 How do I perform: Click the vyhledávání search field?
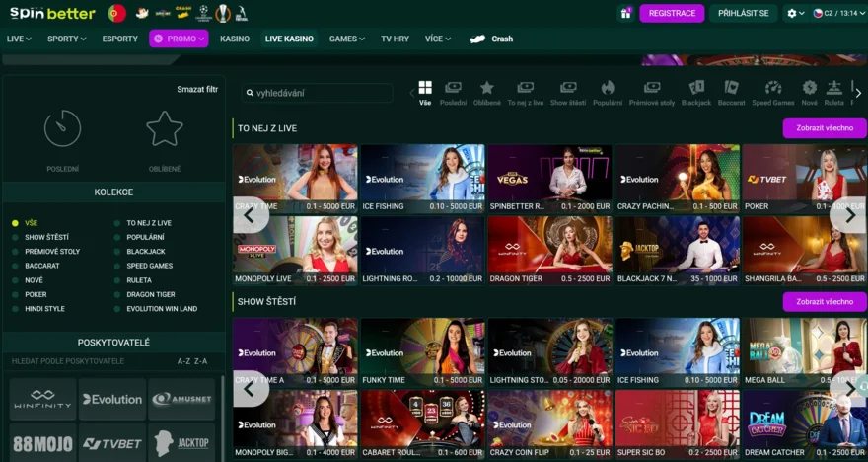318,93
